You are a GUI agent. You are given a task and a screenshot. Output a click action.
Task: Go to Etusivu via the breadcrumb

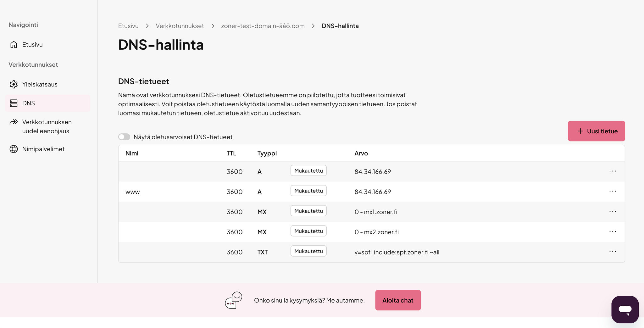pos(128,26)
